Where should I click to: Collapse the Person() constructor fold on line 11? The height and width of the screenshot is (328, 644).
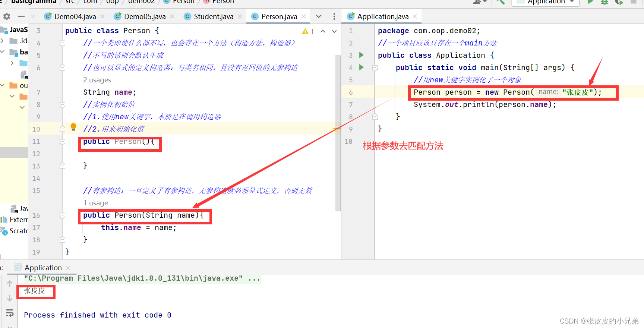pos(63,142)
